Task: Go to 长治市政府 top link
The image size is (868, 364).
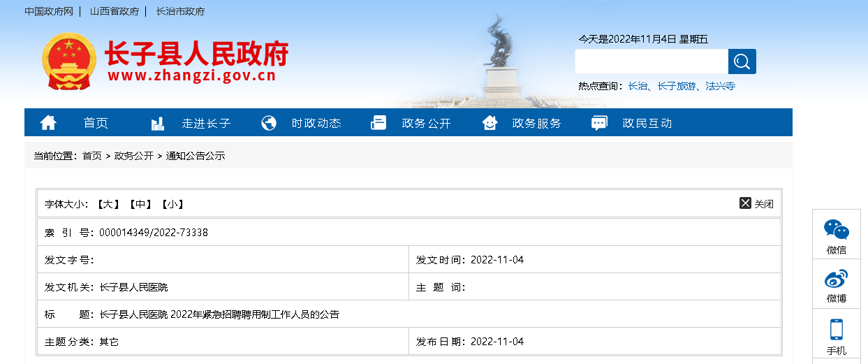Action: 181,11
